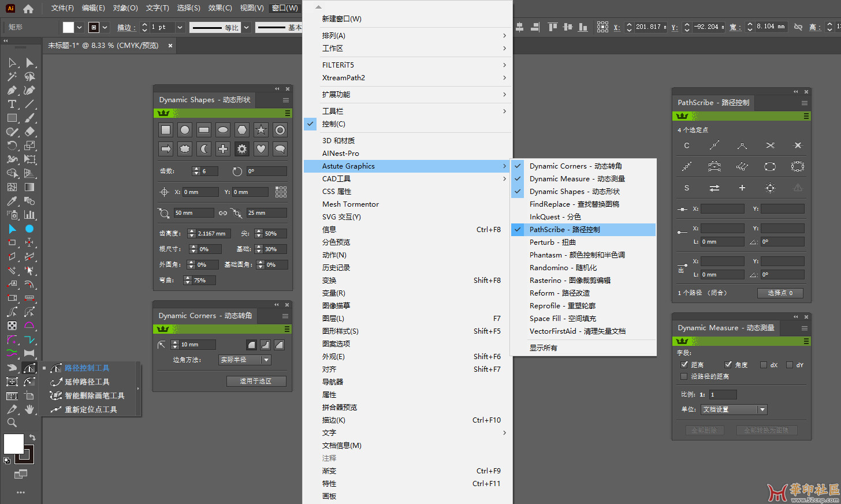Click the C corner point icon in PathScribe

[687, 145]
